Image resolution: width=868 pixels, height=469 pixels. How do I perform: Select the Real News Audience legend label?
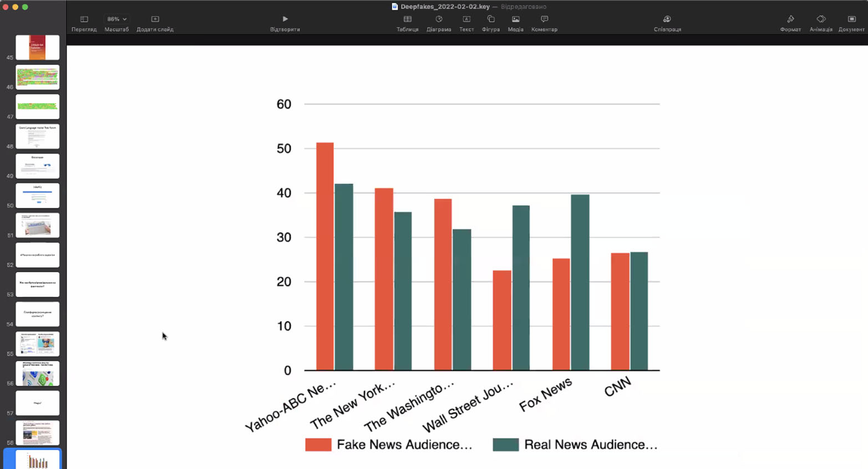591,445
